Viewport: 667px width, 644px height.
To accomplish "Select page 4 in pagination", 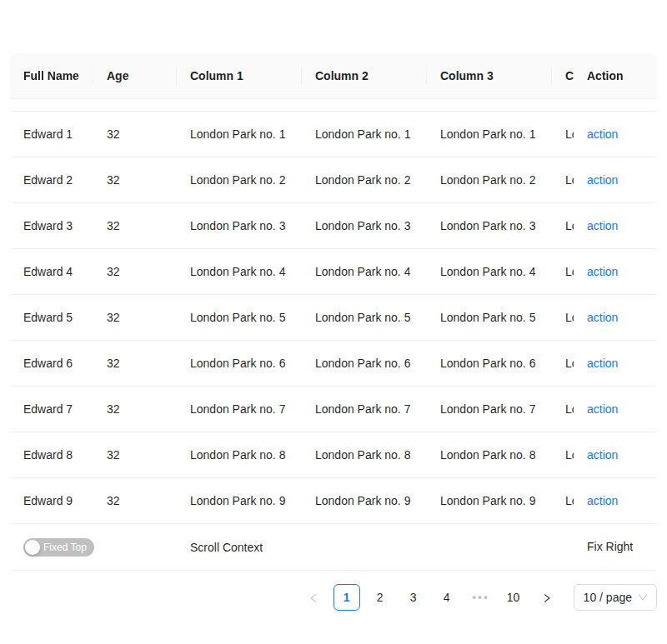I will 447,597.
